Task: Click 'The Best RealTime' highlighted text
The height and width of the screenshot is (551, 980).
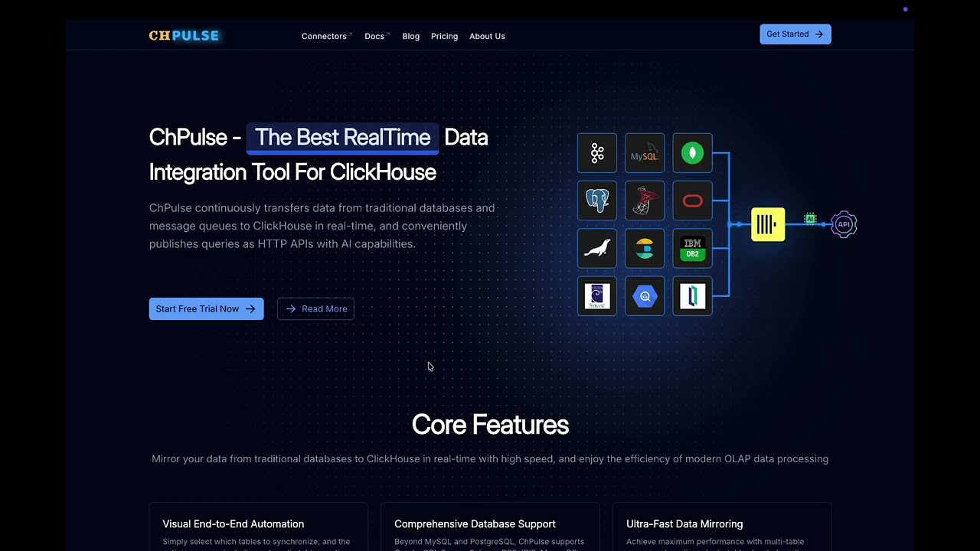Action: [x=342, y=138]
